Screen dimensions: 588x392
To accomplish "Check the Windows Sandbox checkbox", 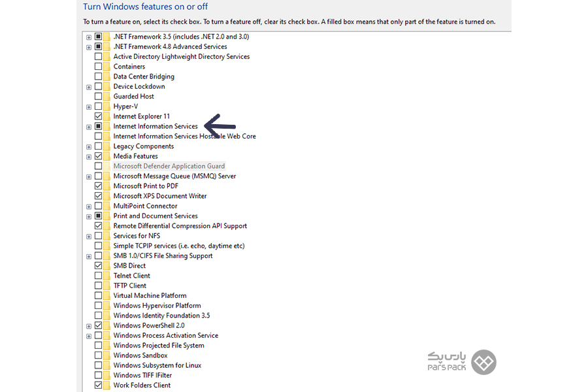I will tap(98, 355).
